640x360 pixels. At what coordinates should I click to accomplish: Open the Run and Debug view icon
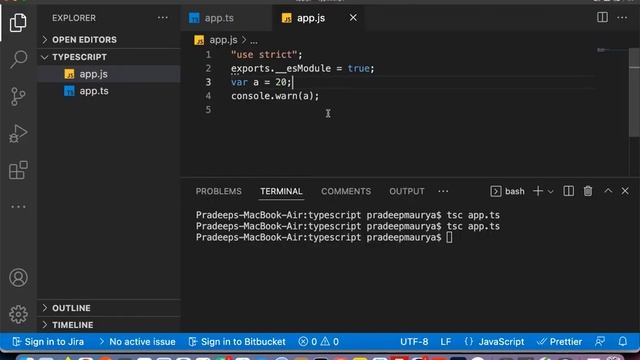coord(18,133)
